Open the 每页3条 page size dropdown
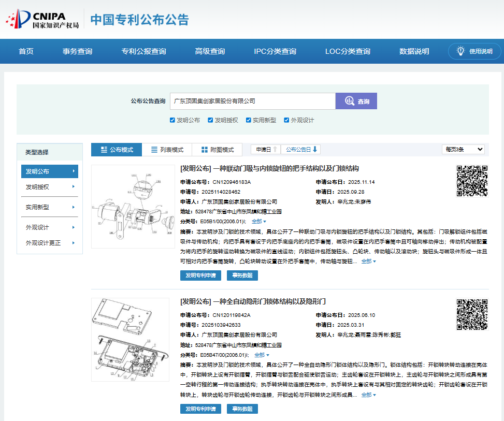The width and height of the screenshot is (504, 421). (x=463, y=150)
